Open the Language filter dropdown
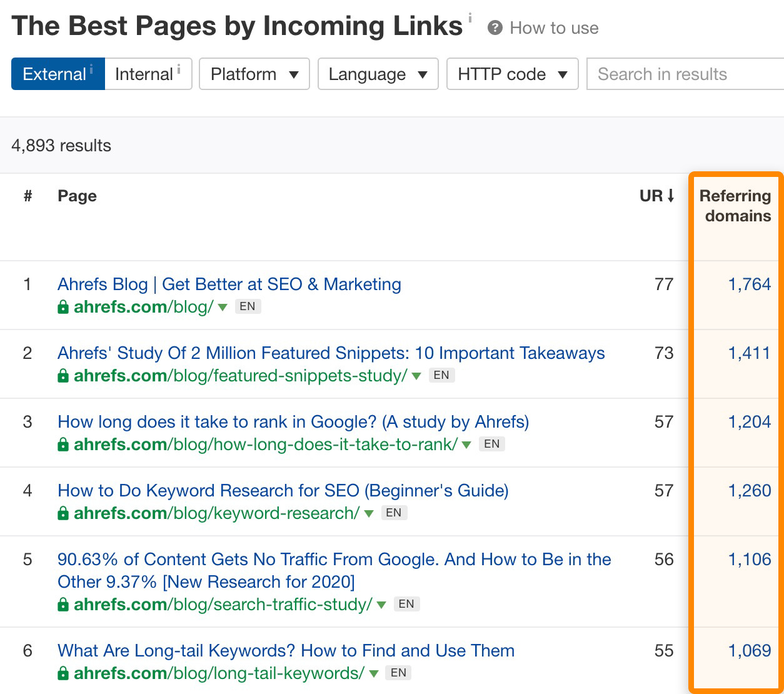Image resolution: width=784 pixels, height=694 pixels. tap(378, 74)
